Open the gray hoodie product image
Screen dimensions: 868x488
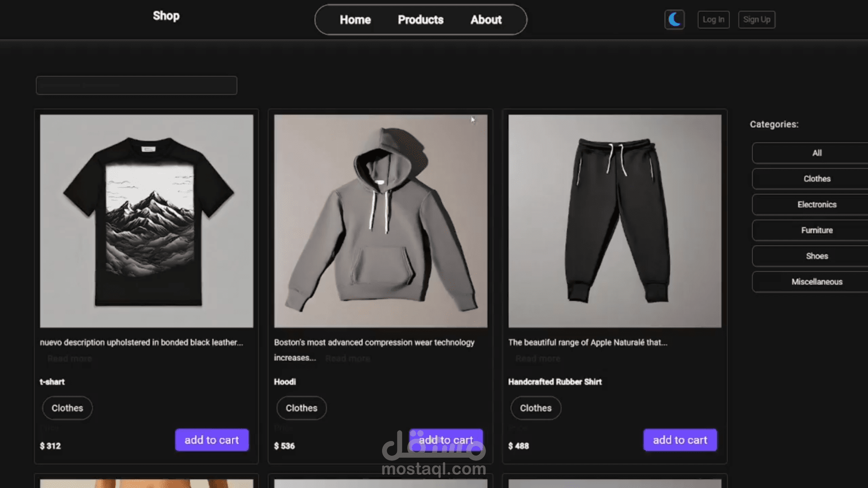coord(381,221)
